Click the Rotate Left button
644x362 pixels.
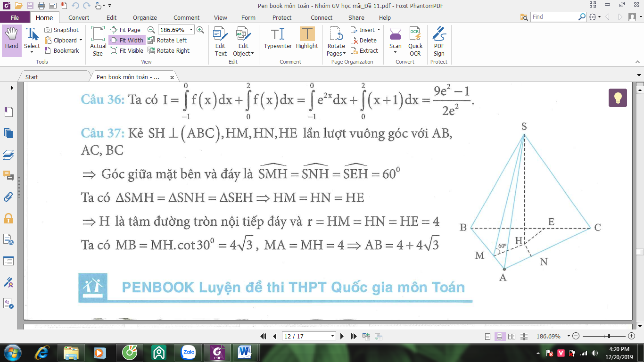tap(167, 41)
